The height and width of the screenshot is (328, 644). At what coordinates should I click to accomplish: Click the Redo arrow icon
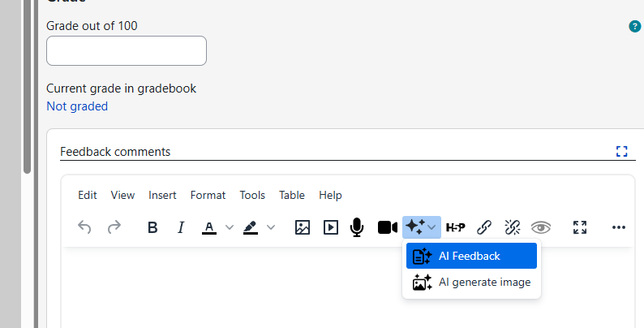(x=114, y=227)
